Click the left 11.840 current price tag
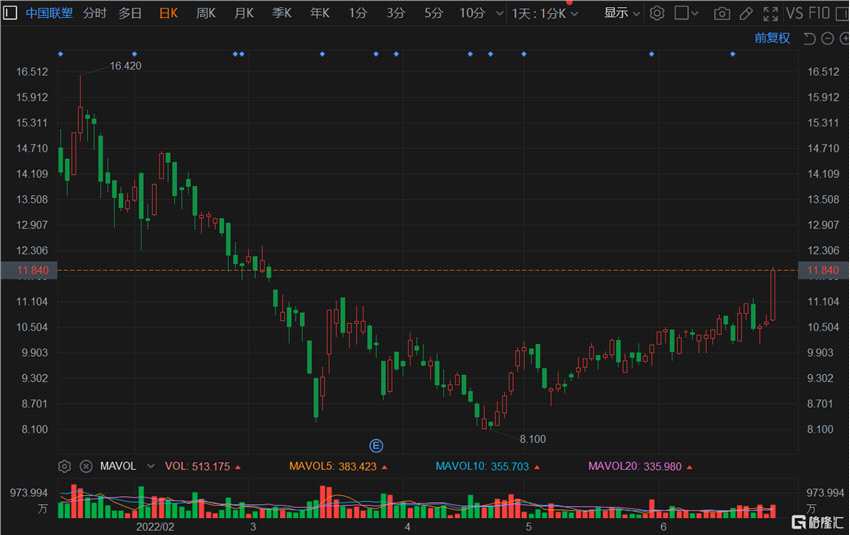 point(29,270)
